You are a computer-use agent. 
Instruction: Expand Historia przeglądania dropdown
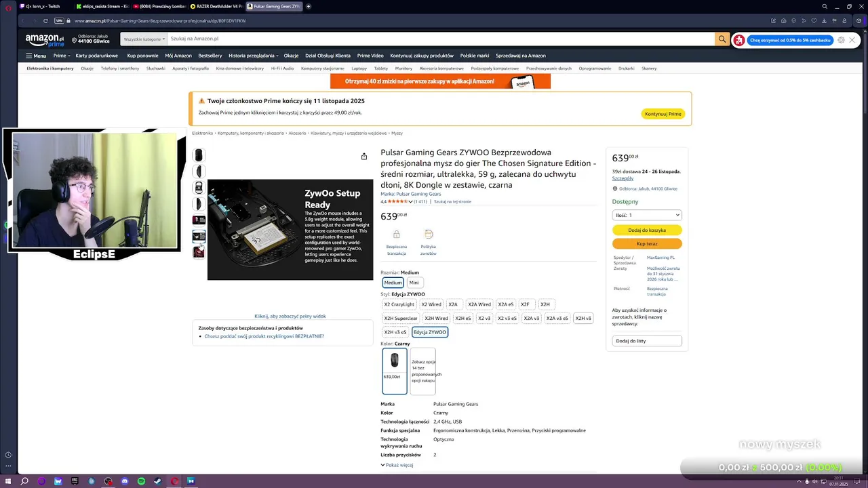click(x=254, y=56)
